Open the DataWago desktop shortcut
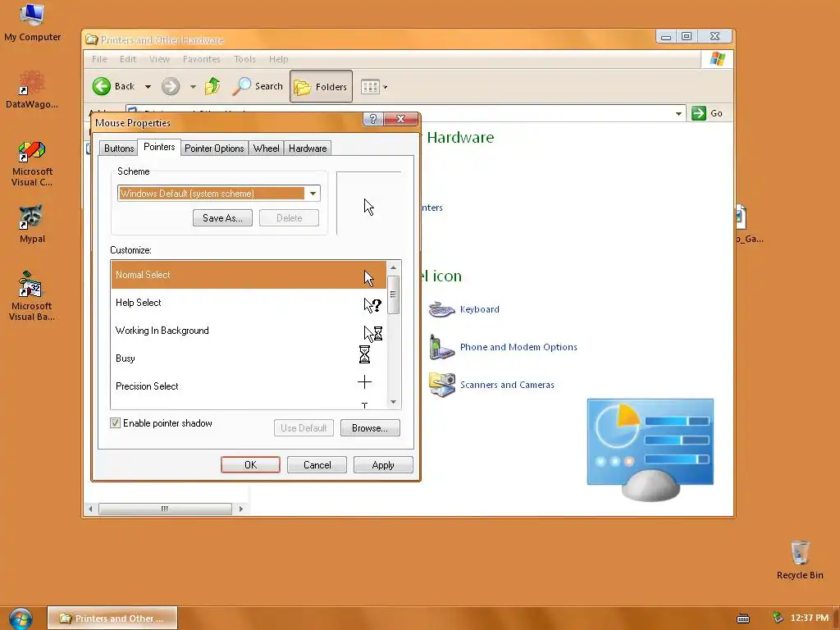The height and width of the screenshot is (630, 840). point(32,89)
